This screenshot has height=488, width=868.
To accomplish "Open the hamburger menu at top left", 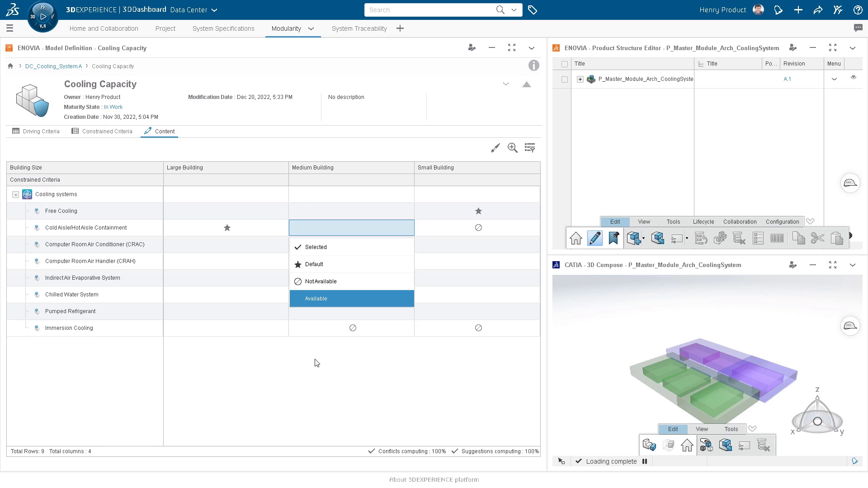I will tap(9, 28).
